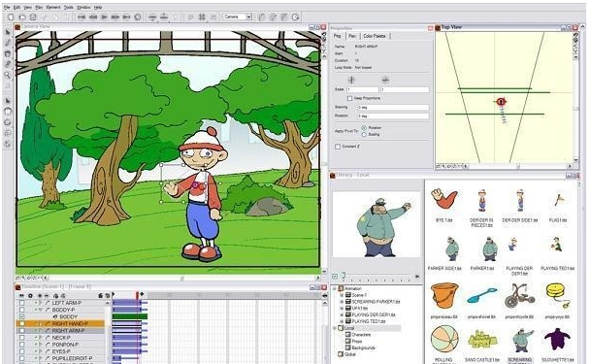Enable the Keep Proportions checkbox
Screen dimensions: 590x364
[350, 98]
